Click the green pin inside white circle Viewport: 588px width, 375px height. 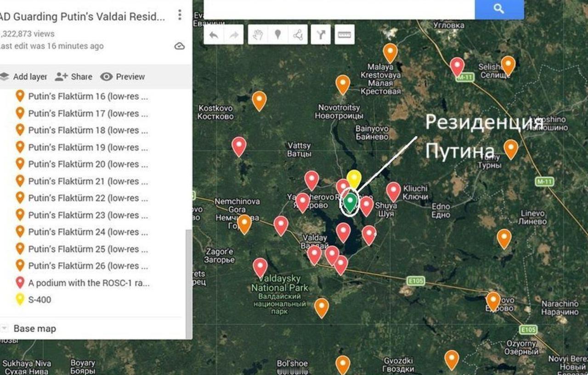coord(350,203)
